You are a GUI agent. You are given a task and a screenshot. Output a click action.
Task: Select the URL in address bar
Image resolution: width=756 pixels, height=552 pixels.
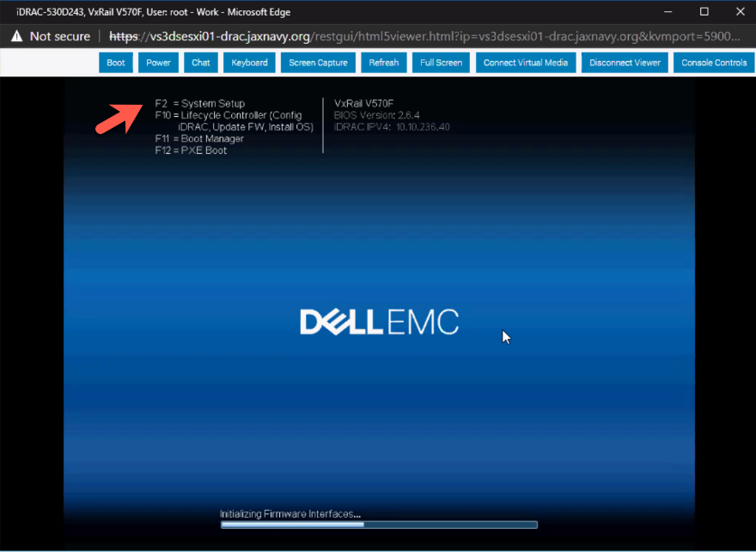[424, 36]
